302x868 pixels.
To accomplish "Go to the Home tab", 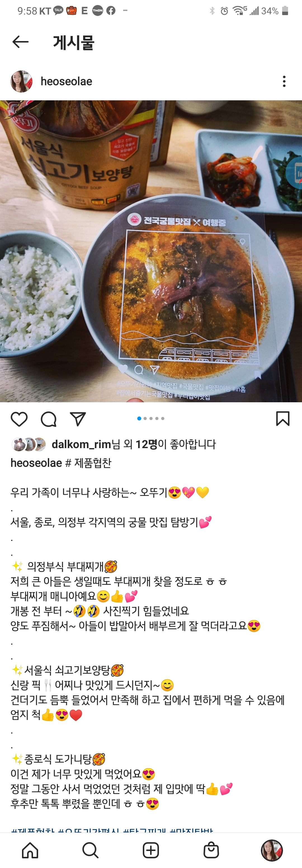I will pos(30,850).
